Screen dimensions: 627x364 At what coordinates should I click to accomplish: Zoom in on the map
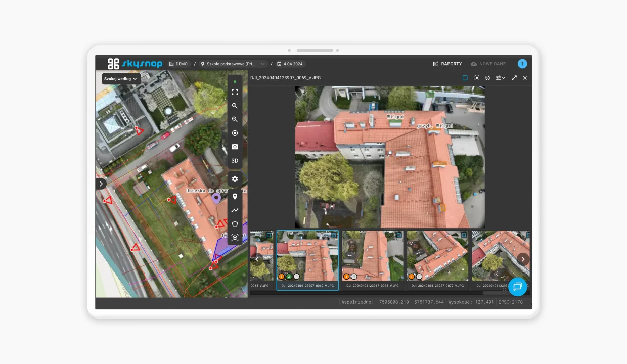click(235, 106)
